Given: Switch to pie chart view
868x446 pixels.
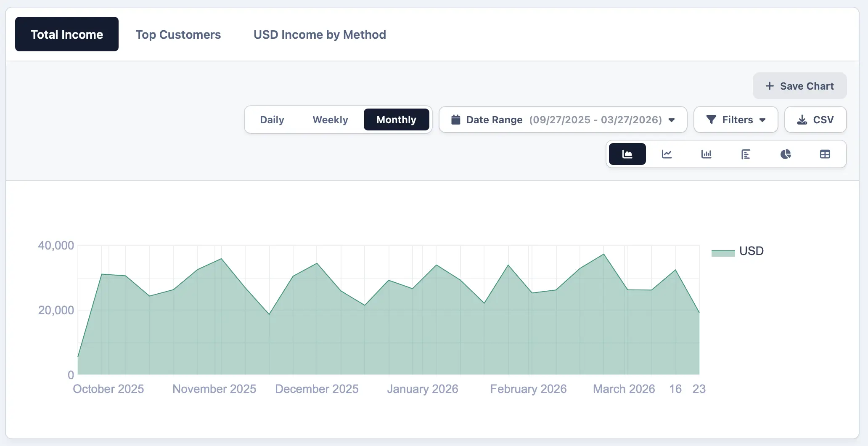Looking at the screenshot, I should point(785,154).
